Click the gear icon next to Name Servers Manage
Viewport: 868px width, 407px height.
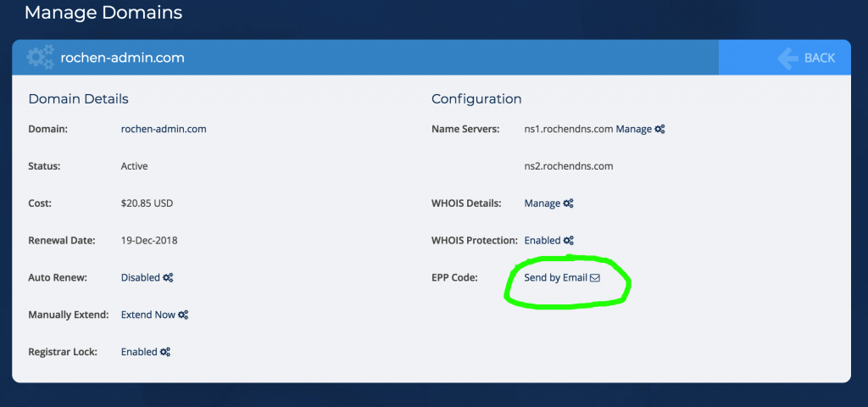point(659,129)
